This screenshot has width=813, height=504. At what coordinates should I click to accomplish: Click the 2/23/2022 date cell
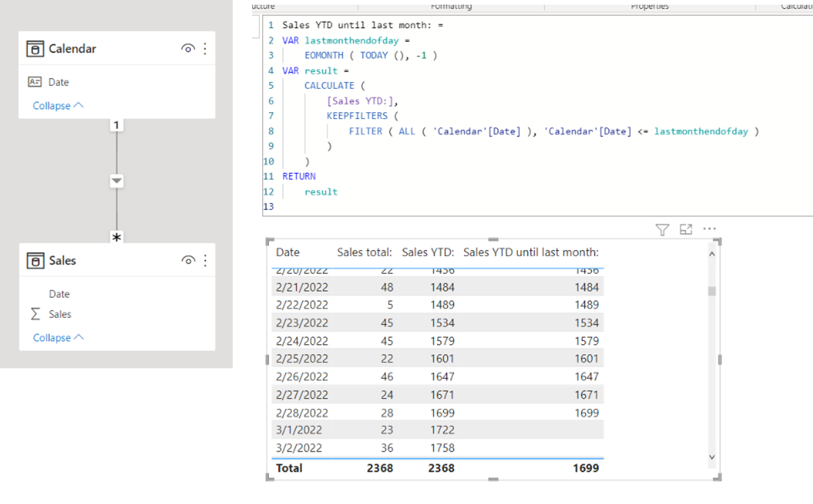coord(302,323)
